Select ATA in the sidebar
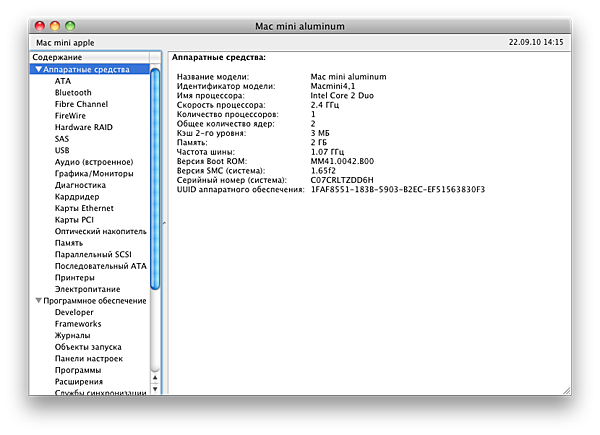The height and width of the screenshot is (435, 600). click(x=63, y=81)
